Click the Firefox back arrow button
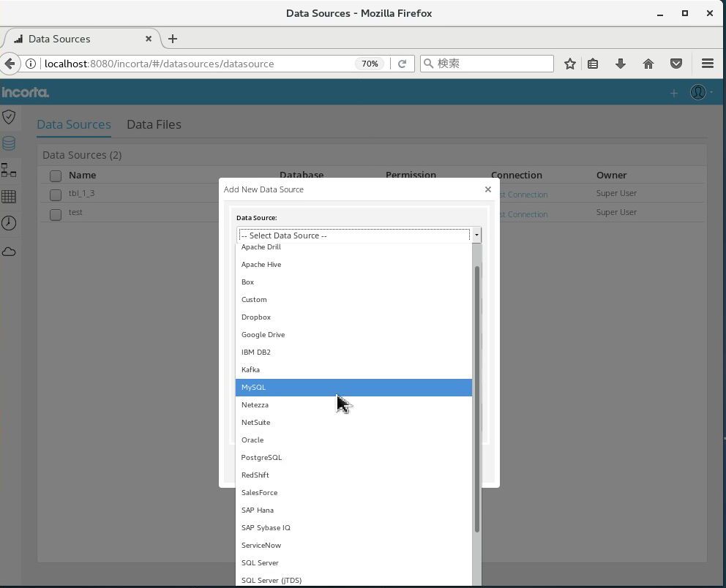The width and height of the screenshot is (726, 588). [x=10, y=64]
